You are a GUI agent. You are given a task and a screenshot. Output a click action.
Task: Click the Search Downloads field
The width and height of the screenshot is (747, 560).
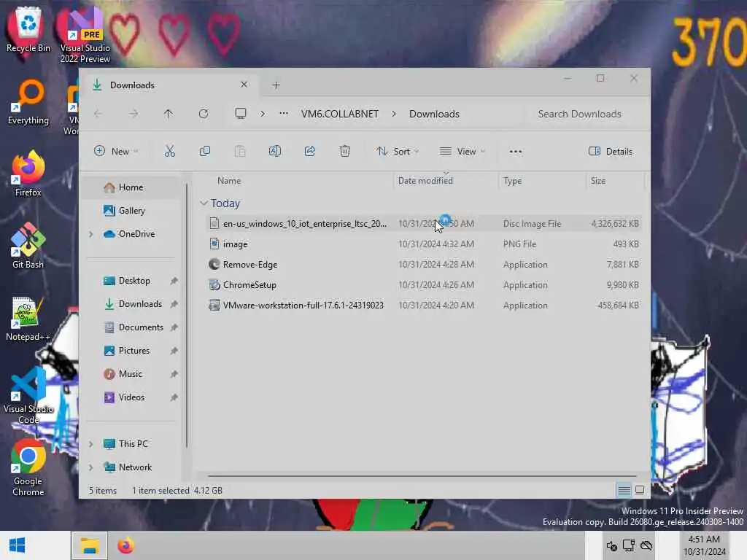pos(579,114)
